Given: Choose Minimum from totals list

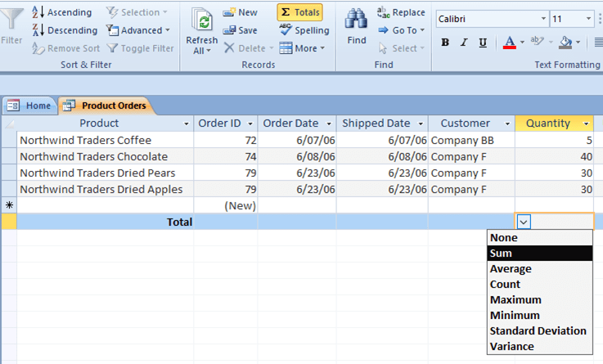Looking at the screenshot, I should 539,315.
